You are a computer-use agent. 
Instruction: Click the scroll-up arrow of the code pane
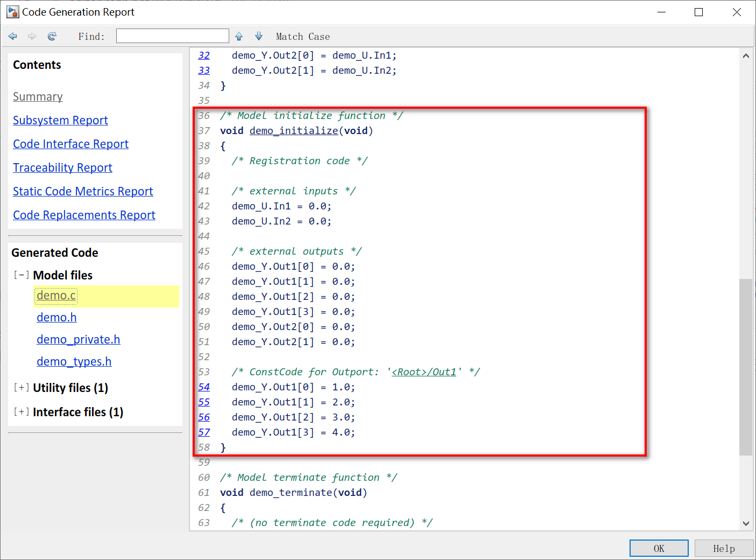(x=746, y=55)
